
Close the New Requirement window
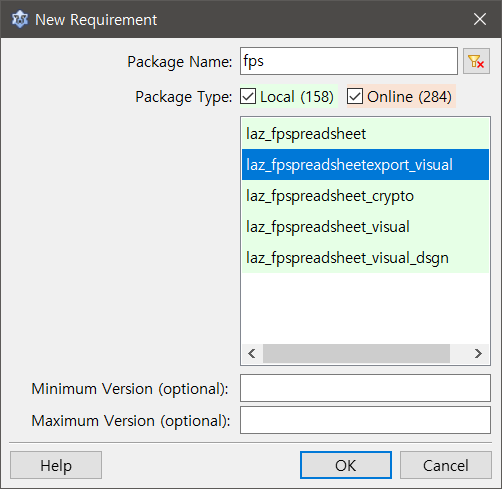click(480, 19)
